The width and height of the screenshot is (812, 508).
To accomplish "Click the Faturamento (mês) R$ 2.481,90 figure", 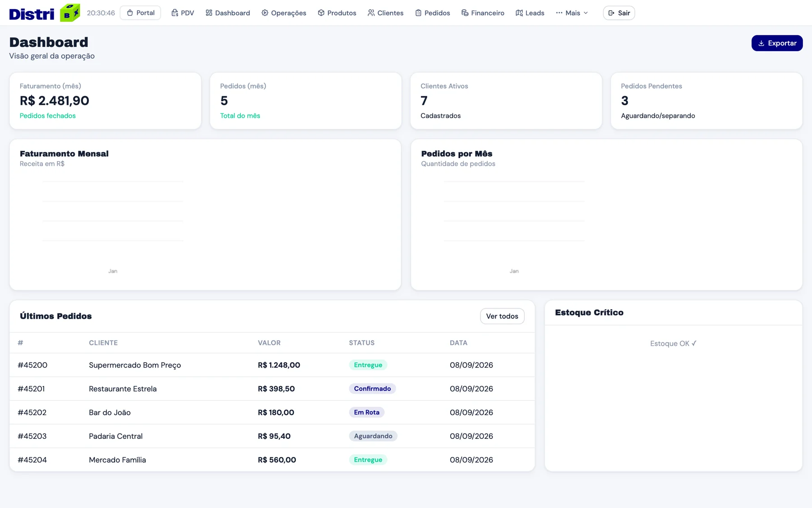I will tap(55, 101).
